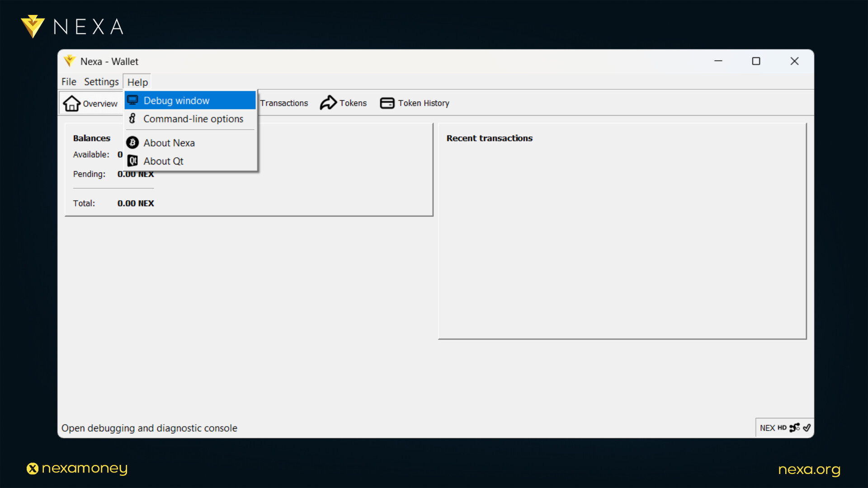Click the sync checkmark status icon
The height and width of the screenshot is (488, 868).
(x=807, y=427)
